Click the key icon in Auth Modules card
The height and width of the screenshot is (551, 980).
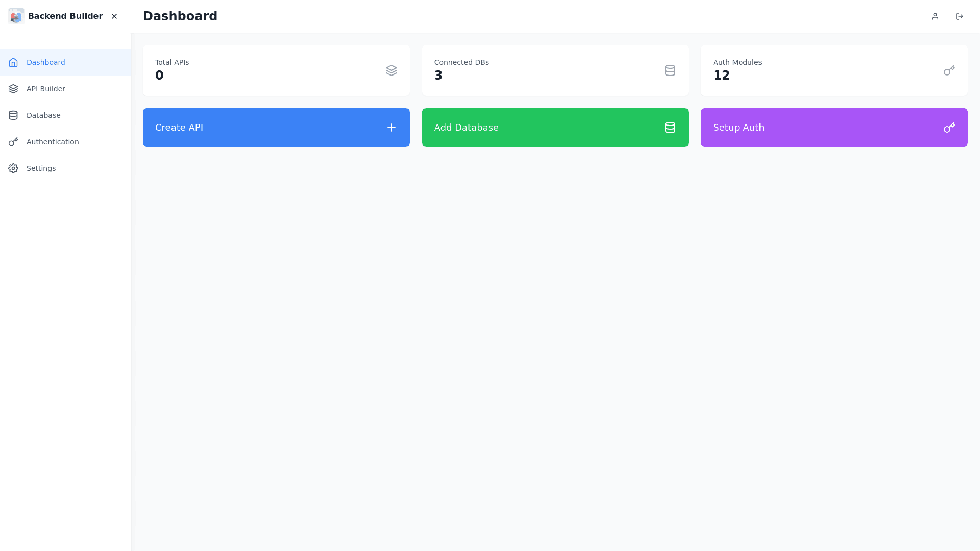[949, 70]
